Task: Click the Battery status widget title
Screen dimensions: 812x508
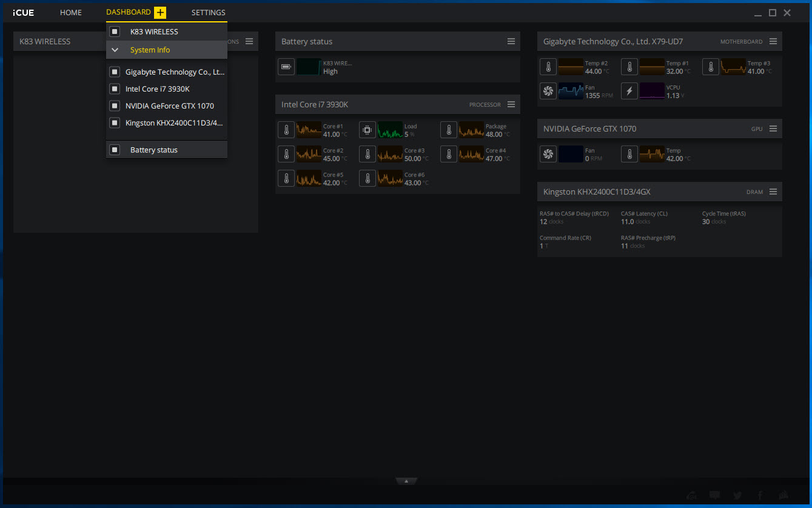Action: [x=307, y=41]
